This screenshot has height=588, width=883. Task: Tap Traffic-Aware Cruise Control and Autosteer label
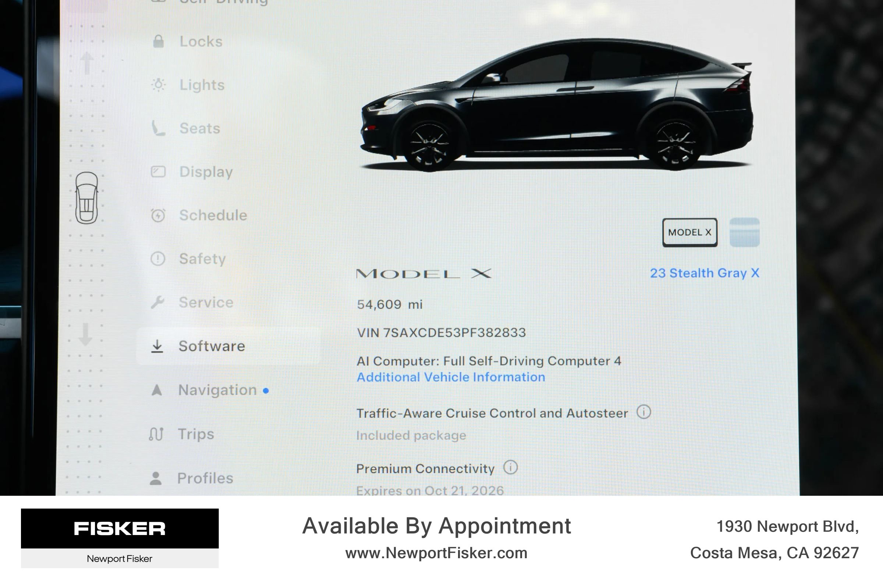(x=492, y=413)
